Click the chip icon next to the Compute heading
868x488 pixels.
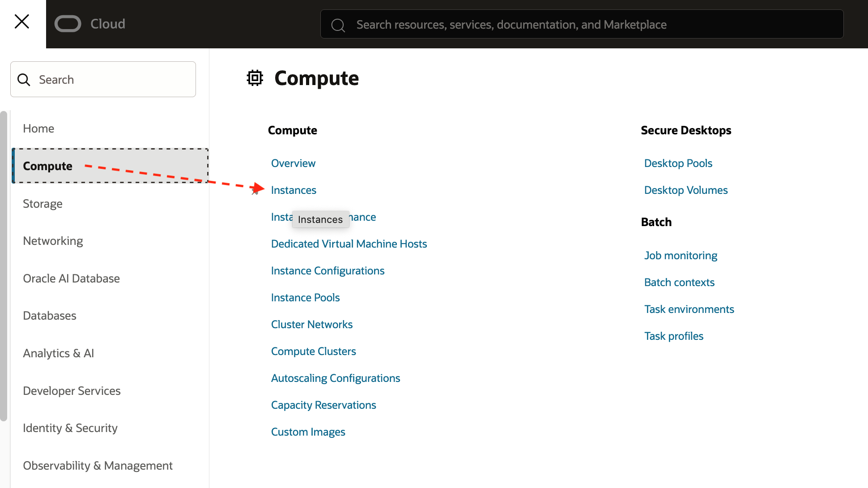click(255, 77)
